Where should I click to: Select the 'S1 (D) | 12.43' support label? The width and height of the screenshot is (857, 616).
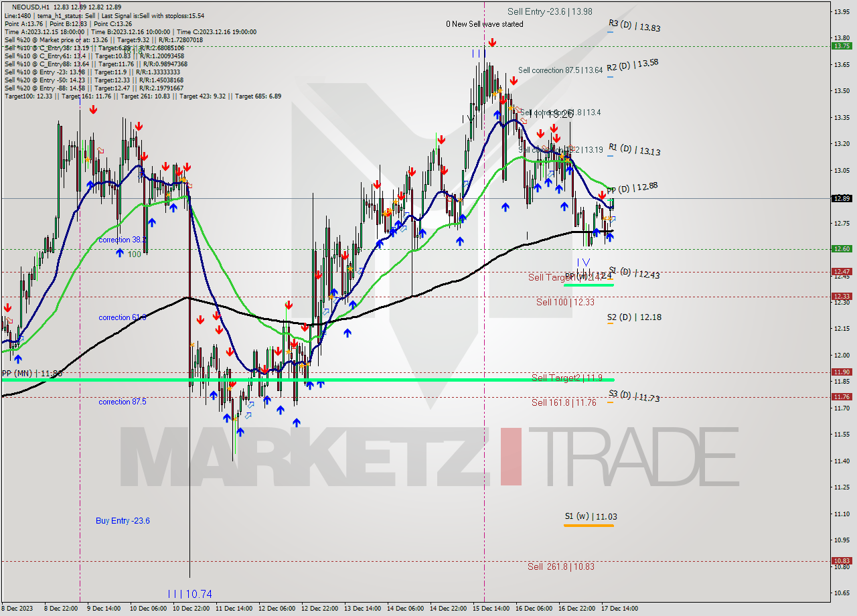click(634, 273)
